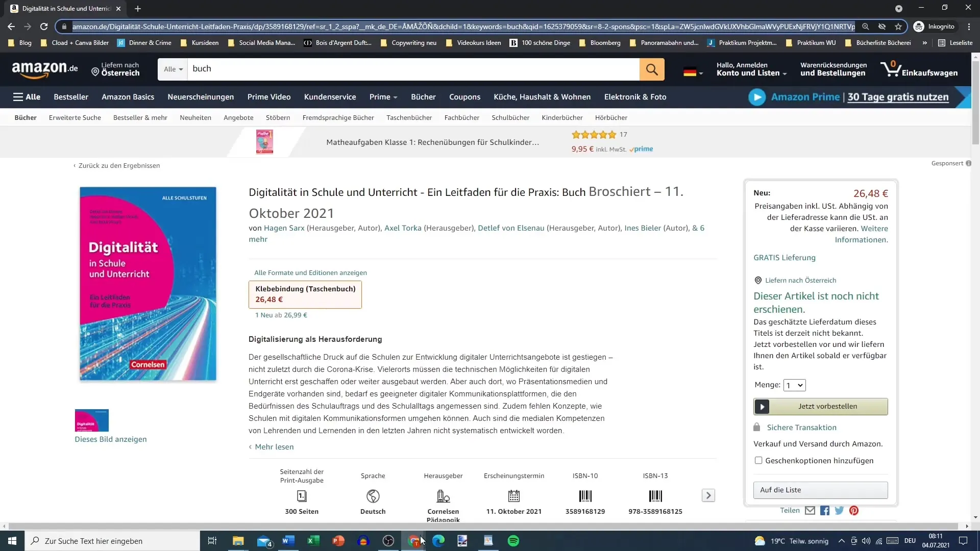Open Bestseller navigation item
The image size is (980, 551).
point(71,97)
